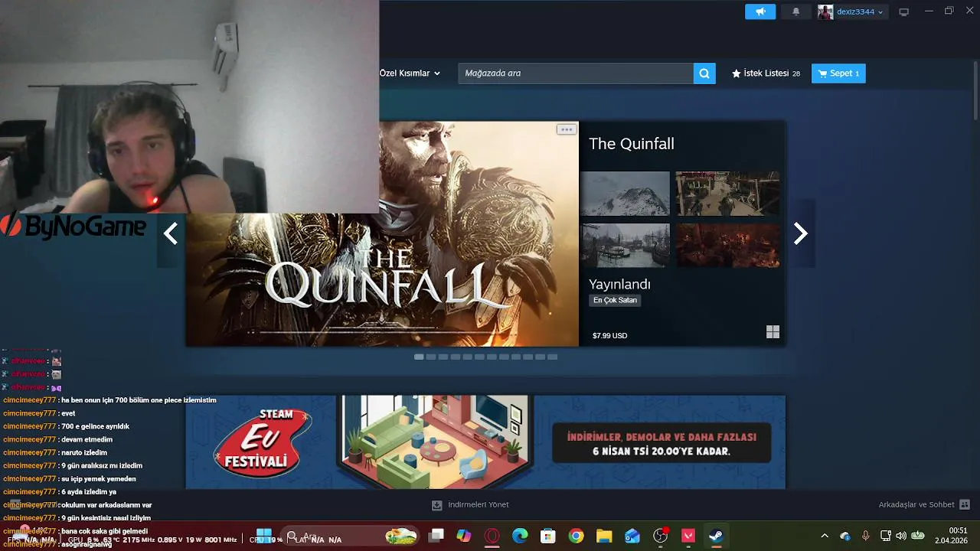This screenshot has width=980, height=551.
Task: Open Opera browser from taskbar
Action: click(x=492, y=536)
